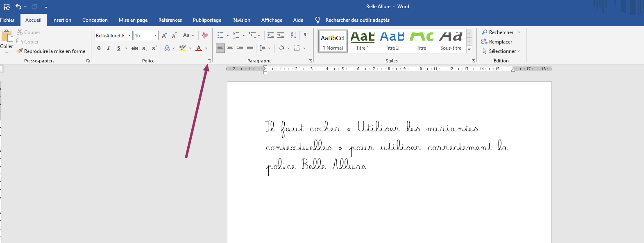Toggle italic formatting
Image resolution: width=644 pixels, height=243 pixels.
pos(109,48)
